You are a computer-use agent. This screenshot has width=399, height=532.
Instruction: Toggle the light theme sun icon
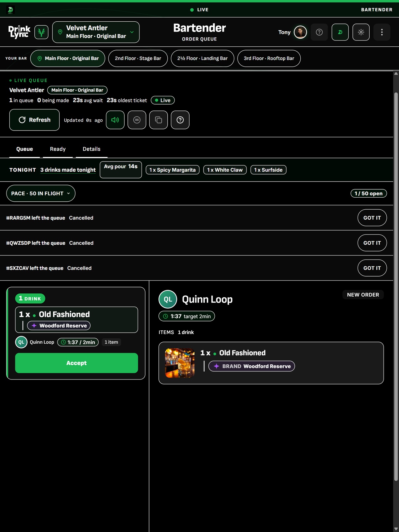361,32
